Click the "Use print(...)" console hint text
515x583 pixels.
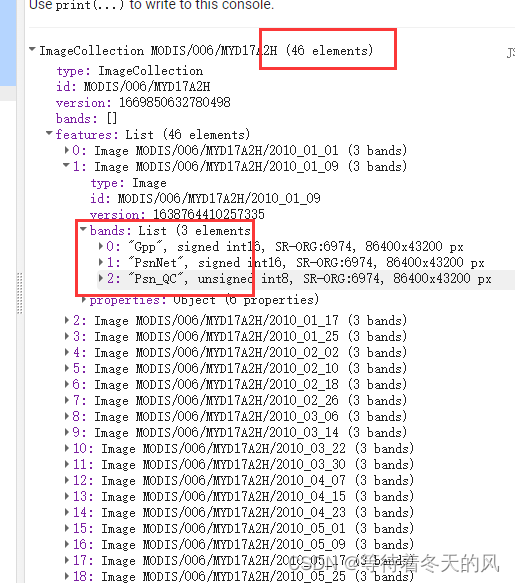pos(151,5)
